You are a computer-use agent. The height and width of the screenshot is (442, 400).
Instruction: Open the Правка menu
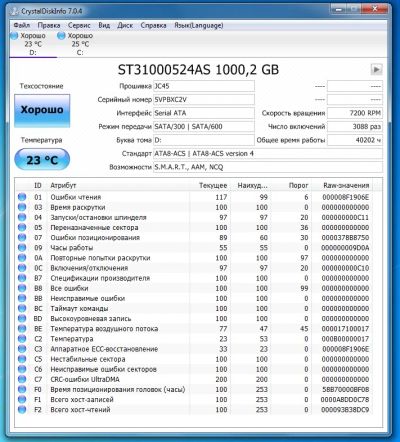(x=49, y=25)
